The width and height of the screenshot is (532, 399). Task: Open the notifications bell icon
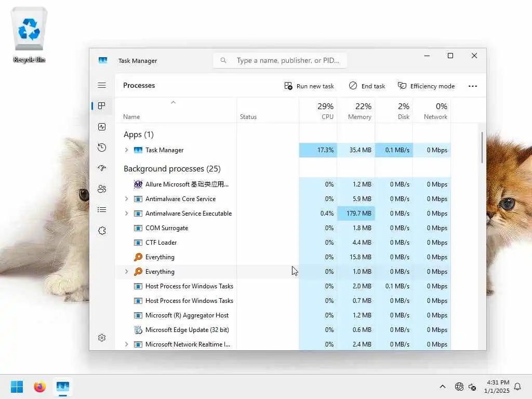click(517, 387)
